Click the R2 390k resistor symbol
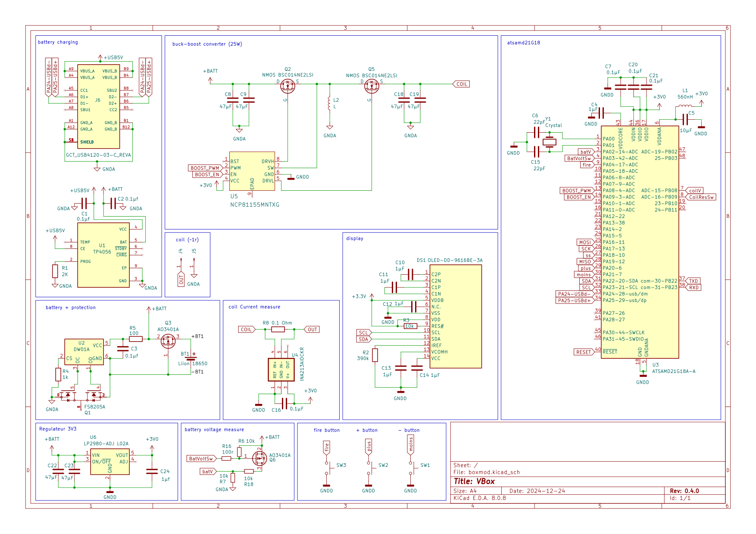 click(x=375, y=355)
